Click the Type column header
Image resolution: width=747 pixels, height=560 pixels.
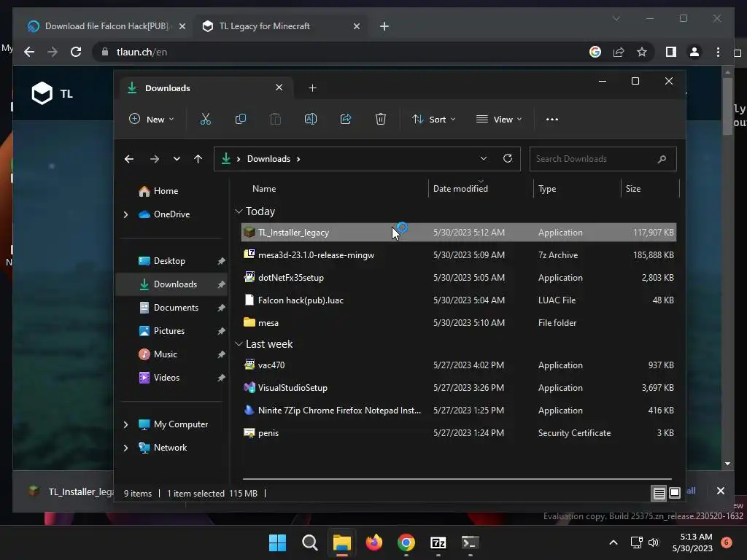577,189
